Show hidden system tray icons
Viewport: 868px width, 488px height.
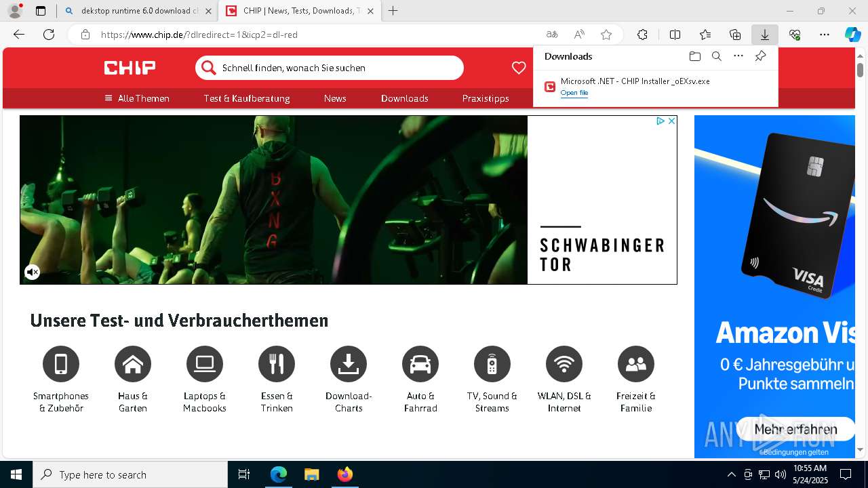pos(731,474)
